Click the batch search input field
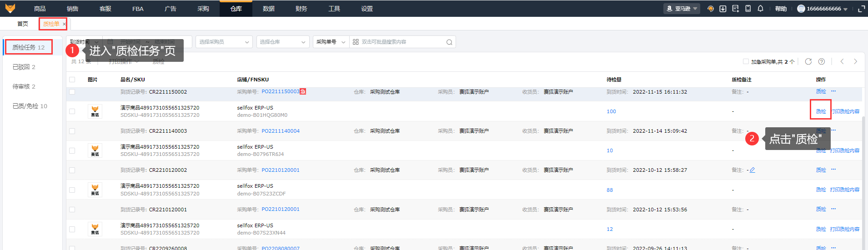 402,42
